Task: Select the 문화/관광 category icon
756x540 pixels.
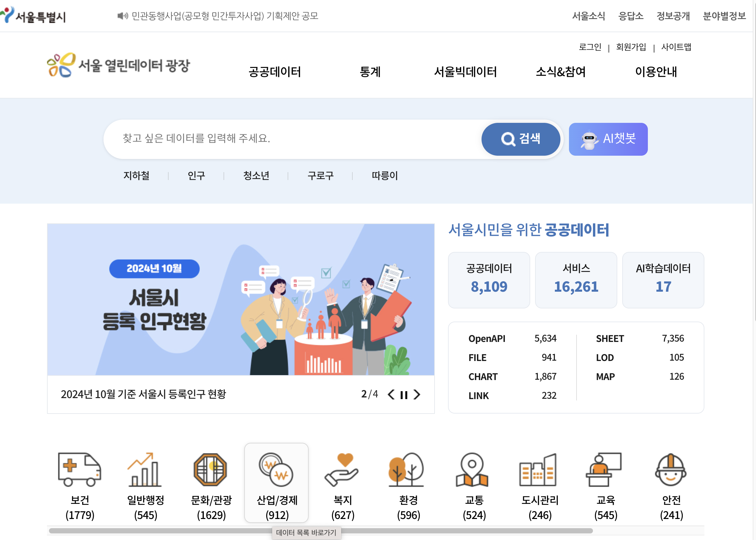Action: coord(211,469)
